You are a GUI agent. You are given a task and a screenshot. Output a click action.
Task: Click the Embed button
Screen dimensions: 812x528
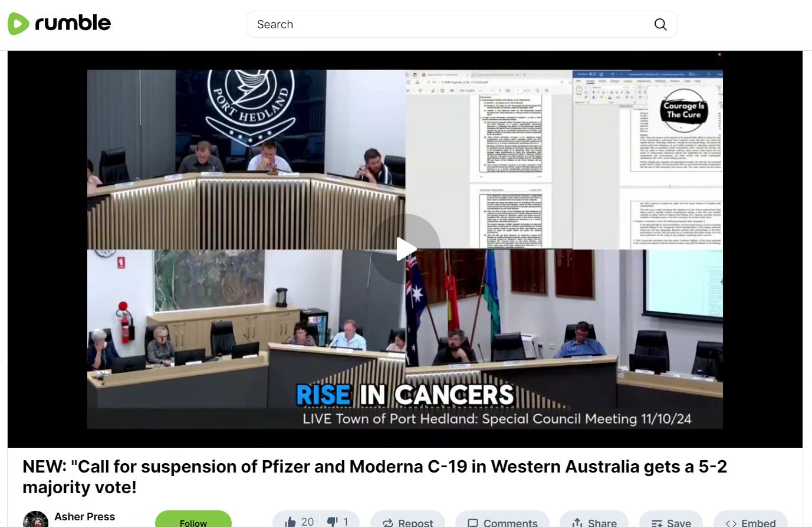[x=750, y=520]
